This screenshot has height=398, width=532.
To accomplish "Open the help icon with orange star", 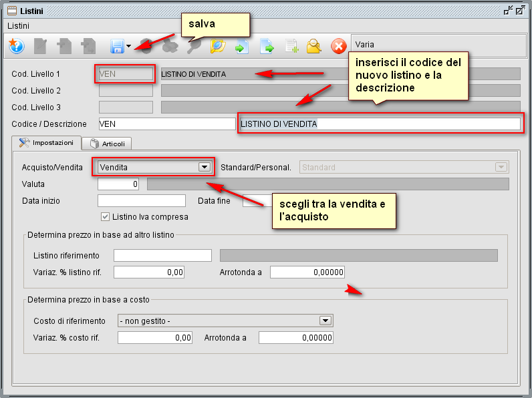I will coord(16,46).
